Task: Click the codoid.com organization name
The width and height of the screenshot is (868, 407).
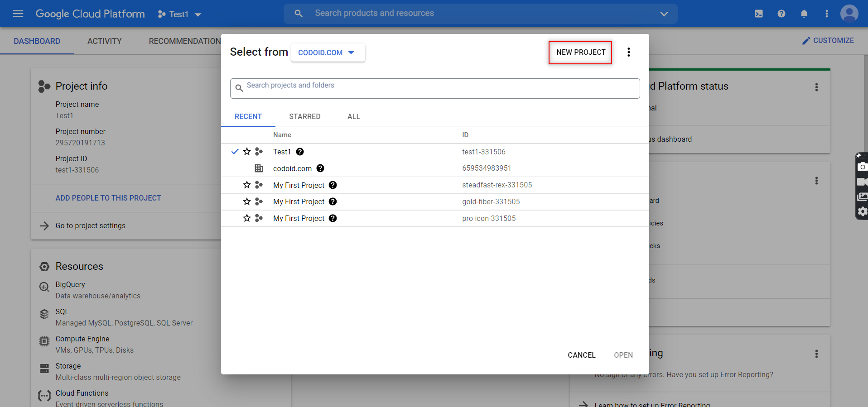Action: pyautogui.click(x=292, y=168)
